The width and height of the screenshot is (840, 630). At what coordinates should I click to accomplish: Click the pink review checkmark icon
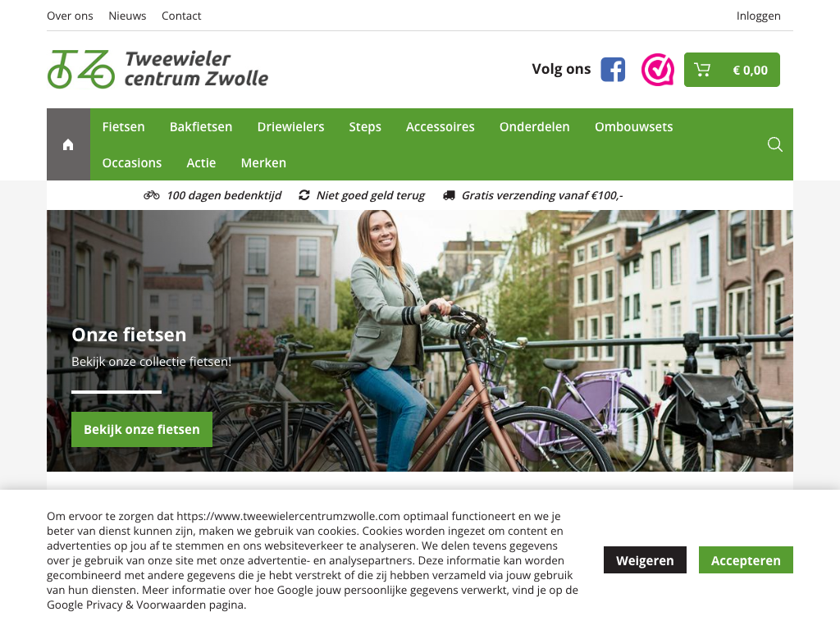click(657, 70)
